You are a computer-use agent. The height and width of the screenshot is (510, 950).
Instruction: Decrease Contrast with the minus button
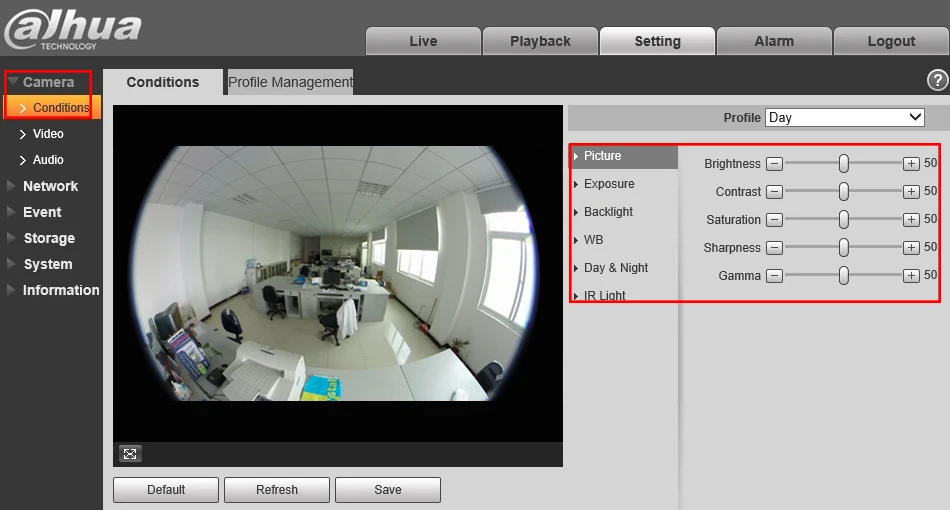(774, 191)
